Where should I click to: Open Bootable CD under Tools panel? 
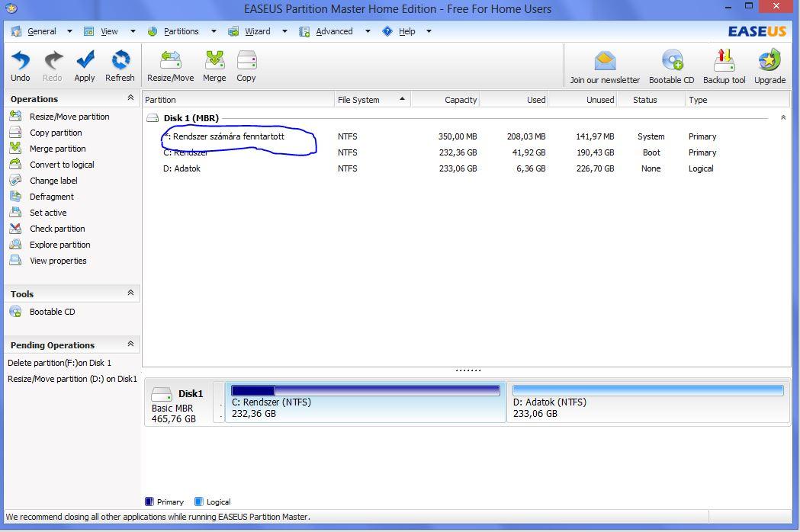click(x=52, y=312)
